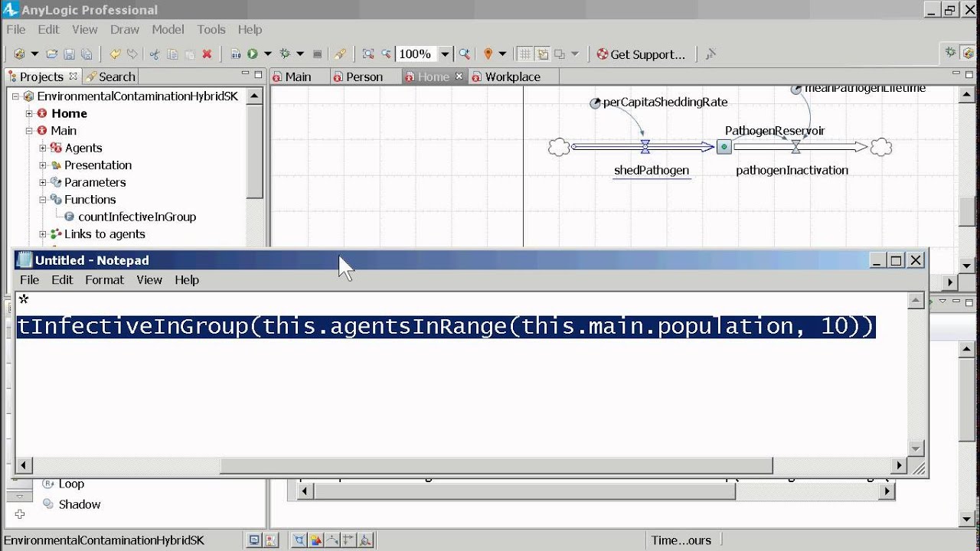Switch to the Search view tab

click(x=110, y=77)
